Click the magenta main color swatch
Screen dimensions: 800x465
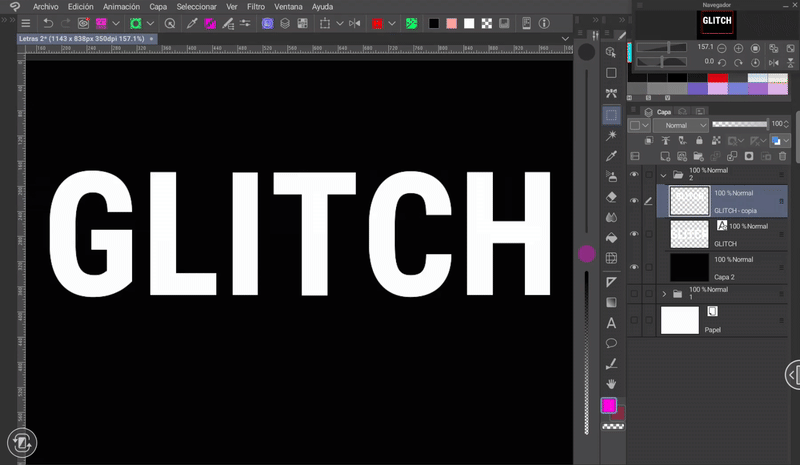[x=608, y=405]
